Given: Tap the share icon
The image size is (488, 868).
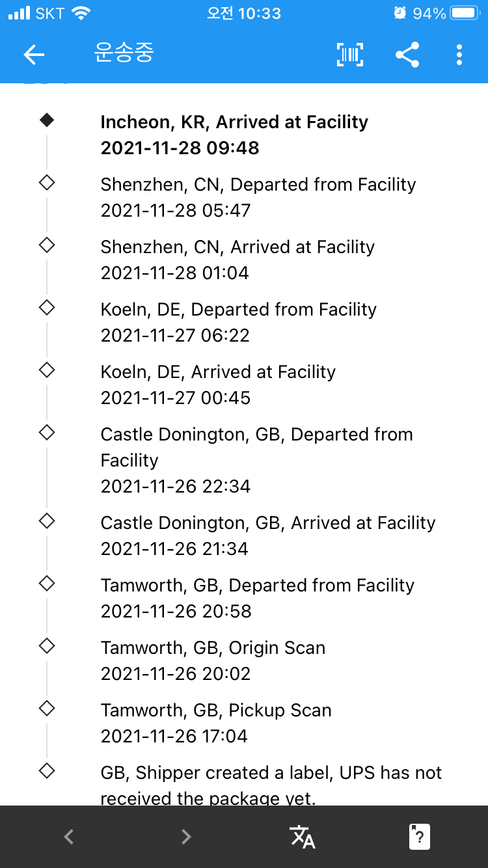Looking at the screenshot, I should (407, 55).
